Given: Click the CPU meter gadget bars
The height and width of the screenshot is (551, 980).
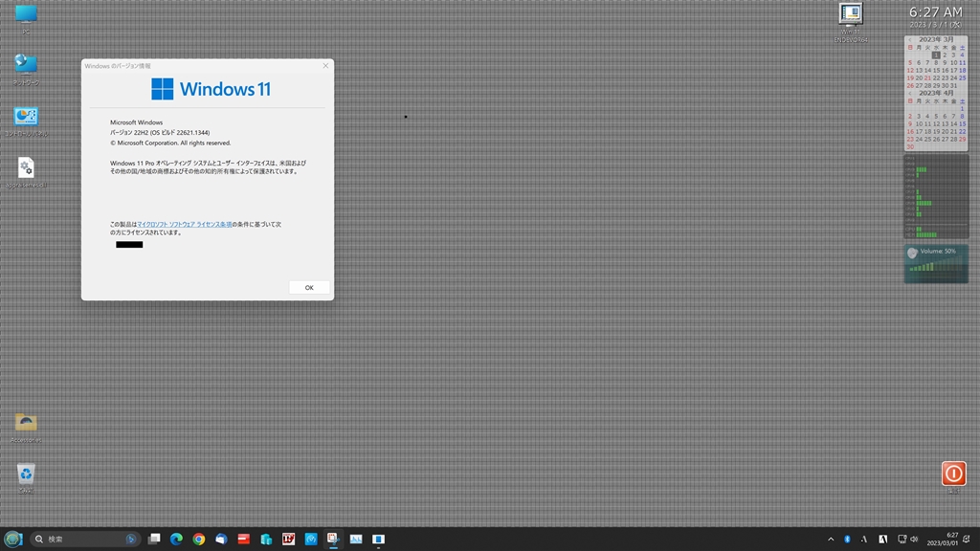Looking at the screenshot, I should coord(936,197).
